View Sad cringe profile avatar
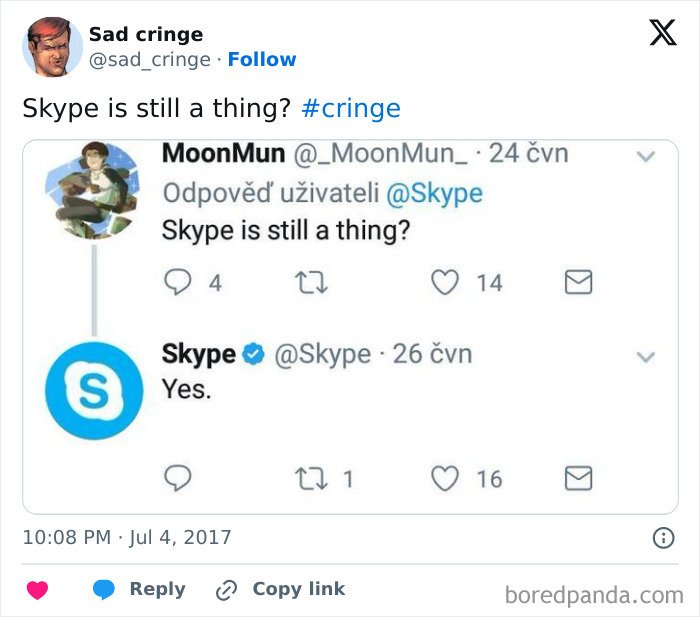Screen dimensions: 700x617 pos(53,47)
